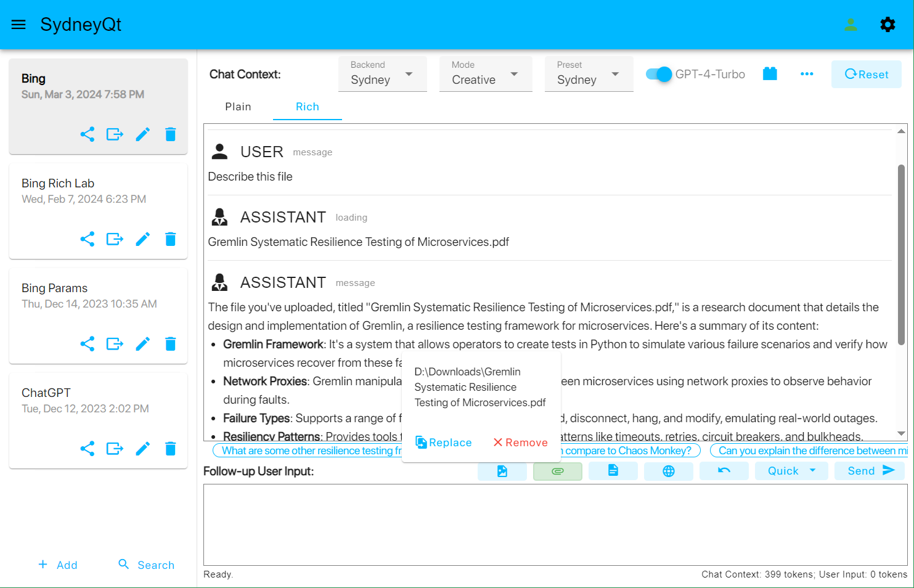Open the user account profile icon
Screen dimensions: 914x588
click(x=851, y=25)
